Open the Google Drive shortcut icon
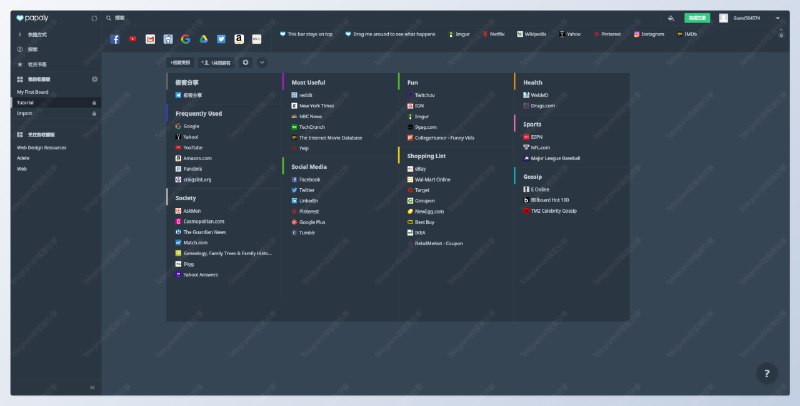Image resolution: width=800 pixels, height=406 pixels. click(203, 39)
